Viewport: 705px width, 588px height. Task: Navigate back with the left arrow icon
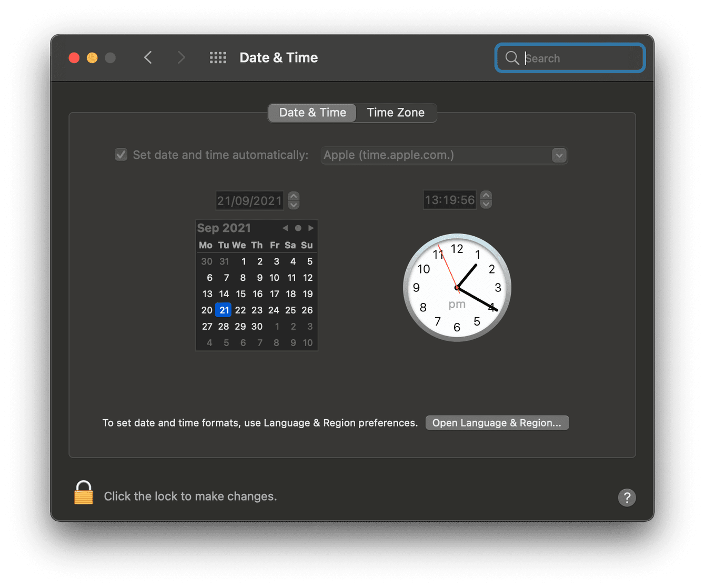tap(148, 57)
